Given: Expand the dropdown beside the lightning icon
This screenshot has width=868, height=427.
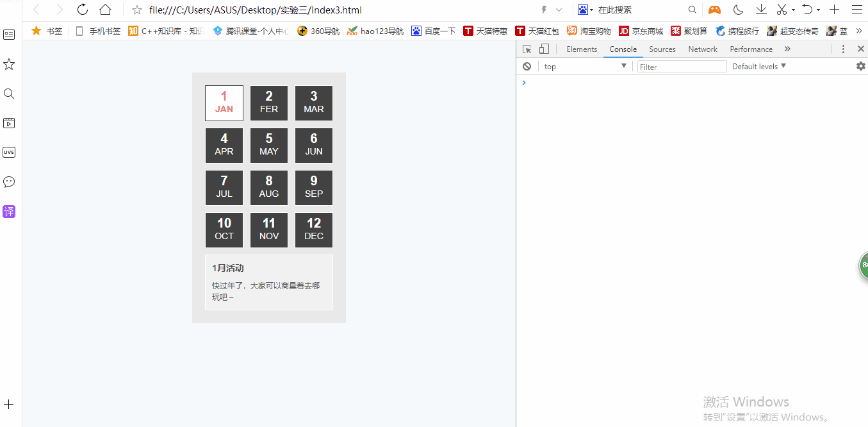Looking at the screenshot, I should click(x=559, y=10).
